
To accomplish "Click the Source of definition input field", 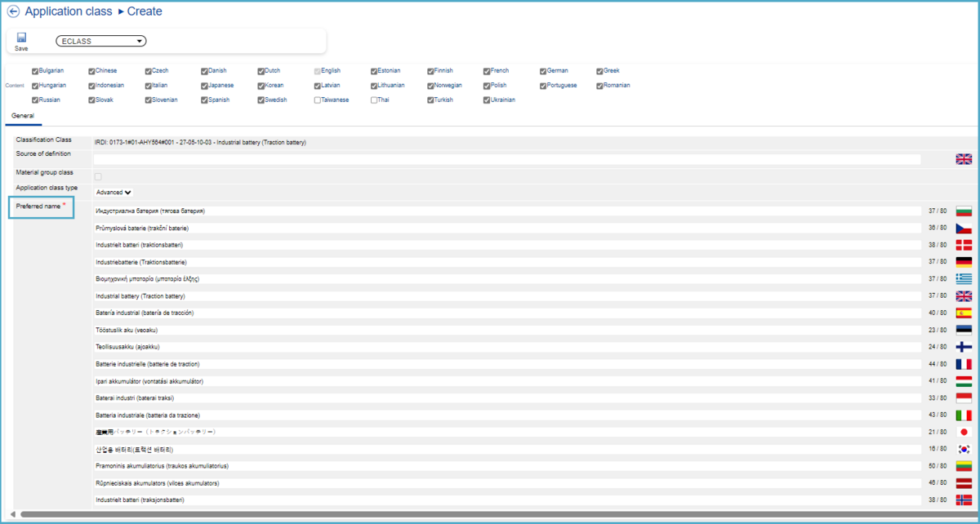I will tap(506, 160).
